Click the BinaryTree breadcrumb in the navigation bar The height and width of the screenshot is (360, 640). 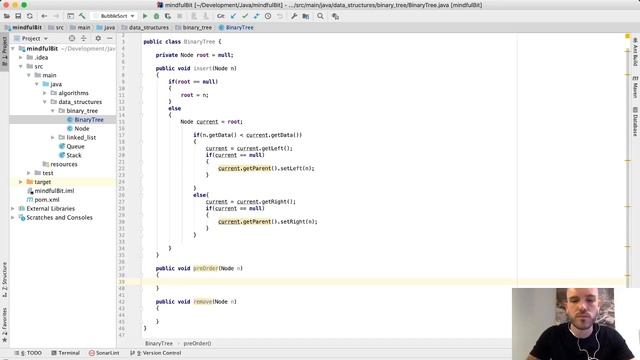236,27
